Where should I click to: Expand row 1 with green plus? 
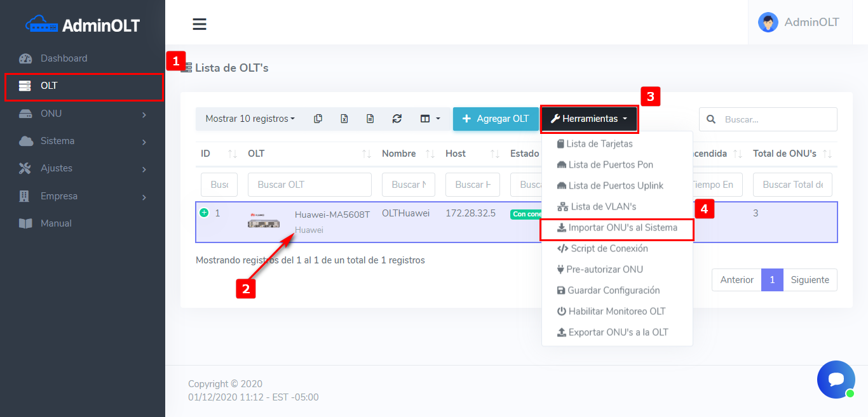204,213
